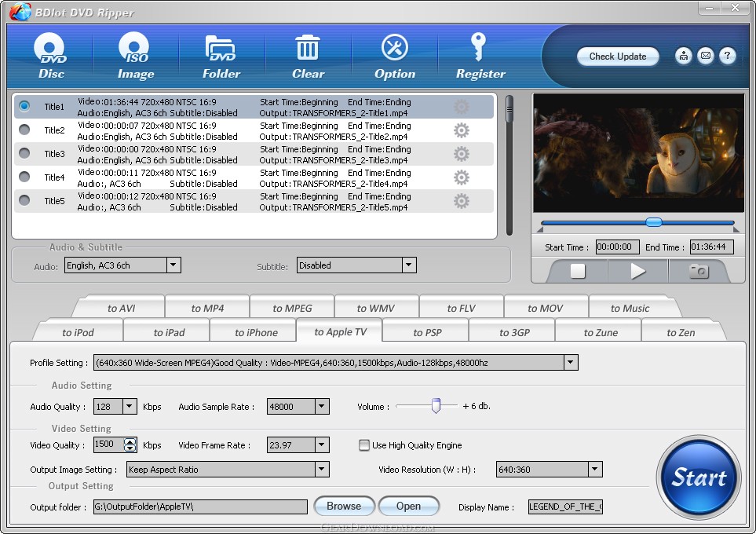Image resolution: width=756 pixels, height=534 pixels.
Task: Adjust the Video Quality spinner arrows
Action: pos(130,444)
